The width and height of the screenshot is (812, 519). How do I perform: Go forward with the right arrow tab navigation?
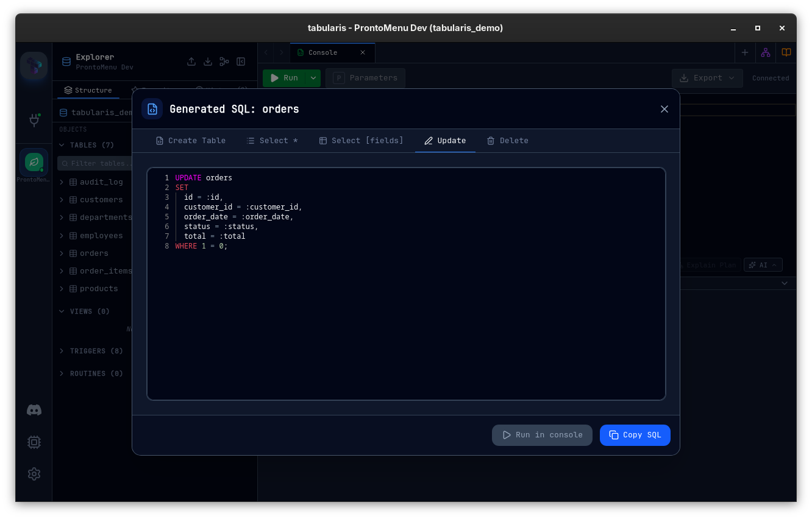pos(282,53)
